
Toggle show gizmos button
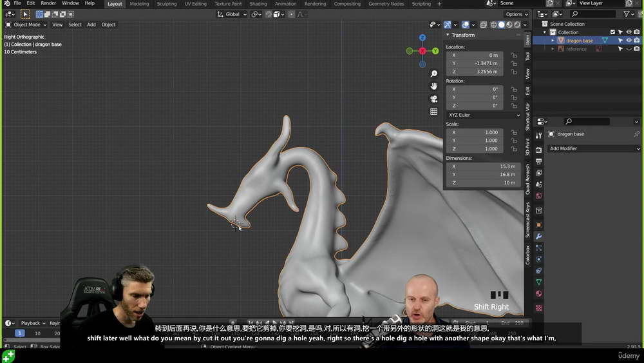[448, 25]
